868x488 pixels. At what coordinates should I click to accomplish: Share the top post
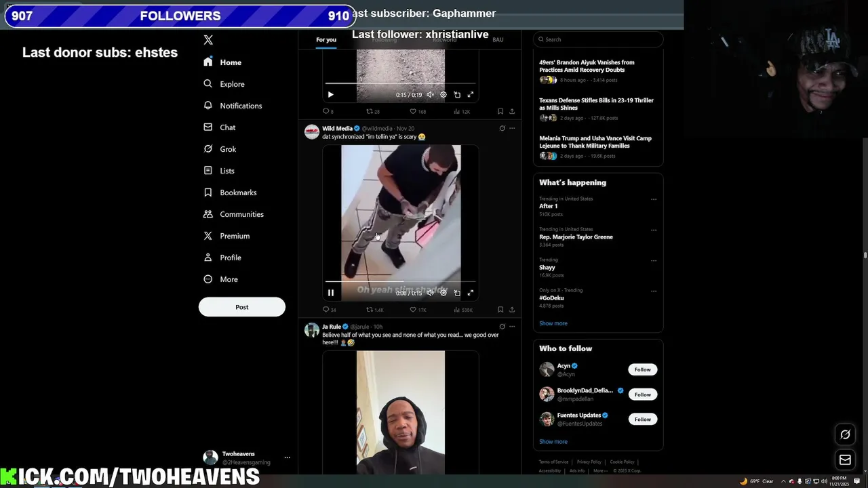[x=512, y=111]
